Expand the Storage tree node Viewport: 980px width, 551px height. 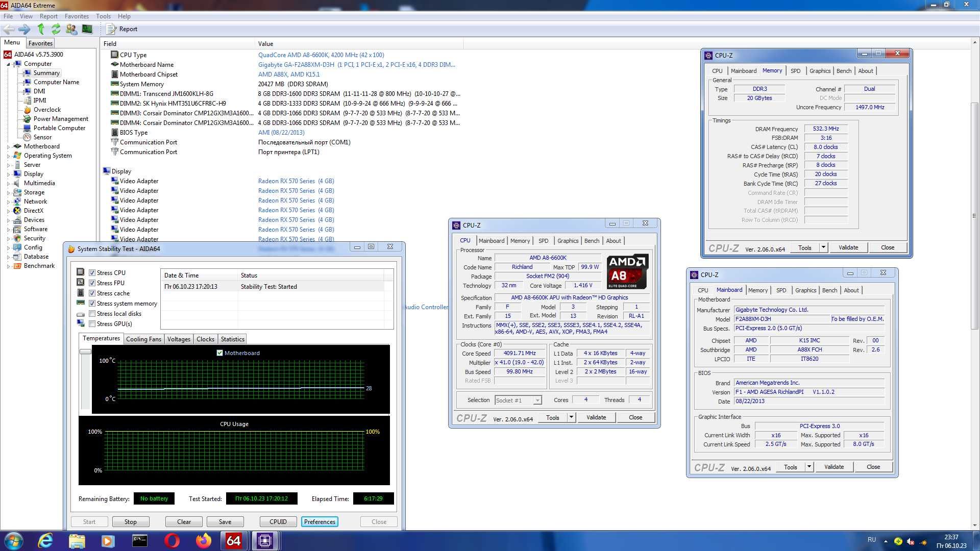click(8, 193)
